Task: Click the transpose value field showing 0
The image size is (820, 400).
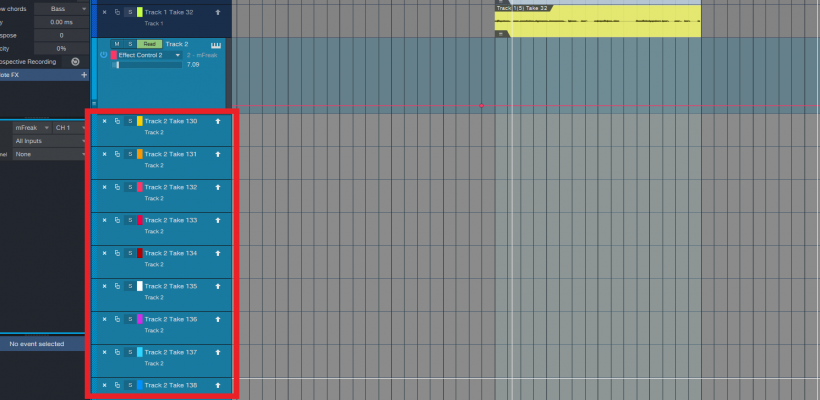Action: (62, 36)
